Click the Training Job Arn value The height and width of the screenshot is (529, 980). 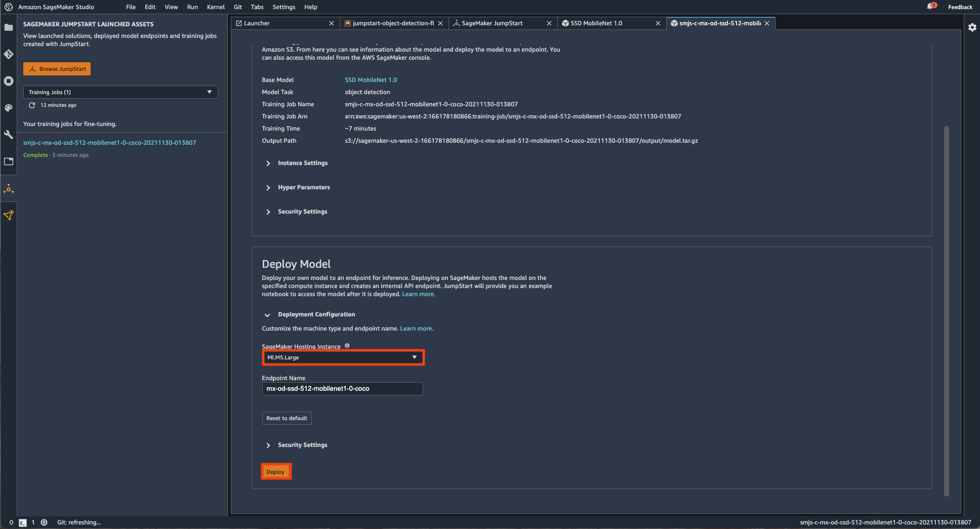513,116
